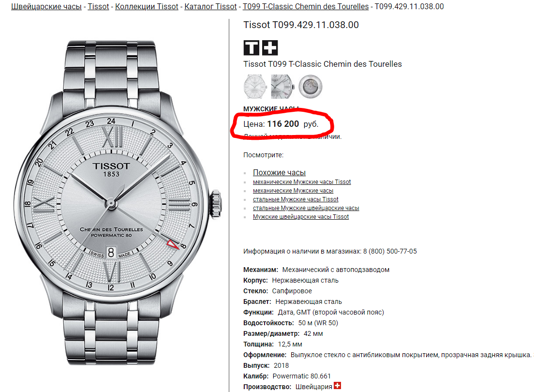This screenshot has width=534, height=392.
Task: Click the price 116 200 руб.
Action: tap(293, 124)
